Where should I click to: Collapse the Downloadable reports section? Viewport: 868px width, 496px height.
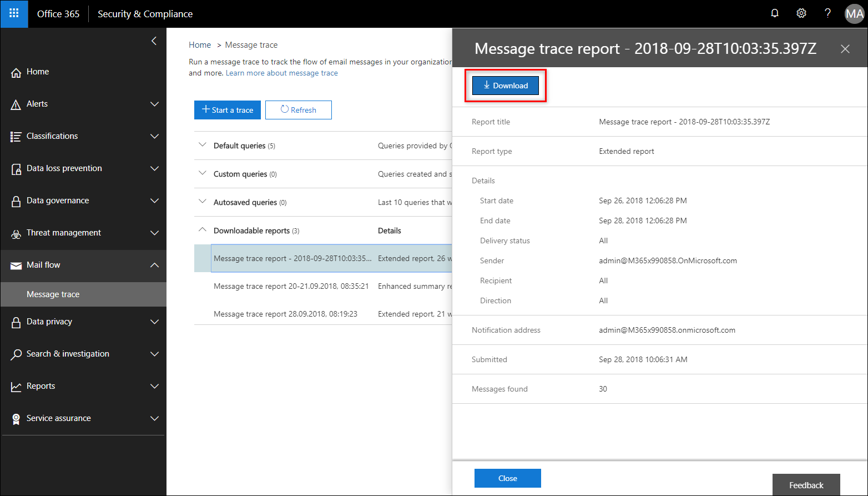202,230
